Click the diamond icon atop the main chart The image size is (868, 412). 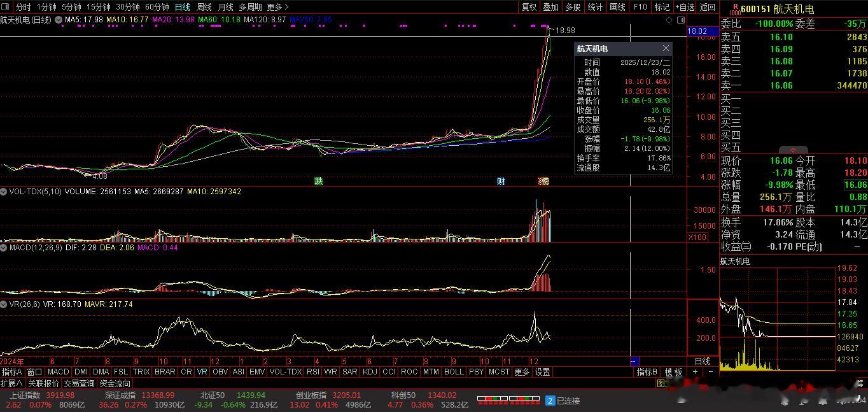coord(669,20)
